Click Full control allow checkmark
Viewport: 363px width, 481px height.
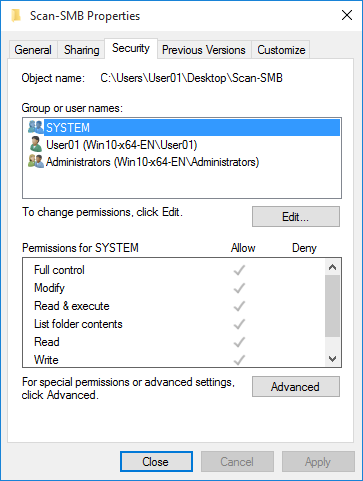(239, 270)
